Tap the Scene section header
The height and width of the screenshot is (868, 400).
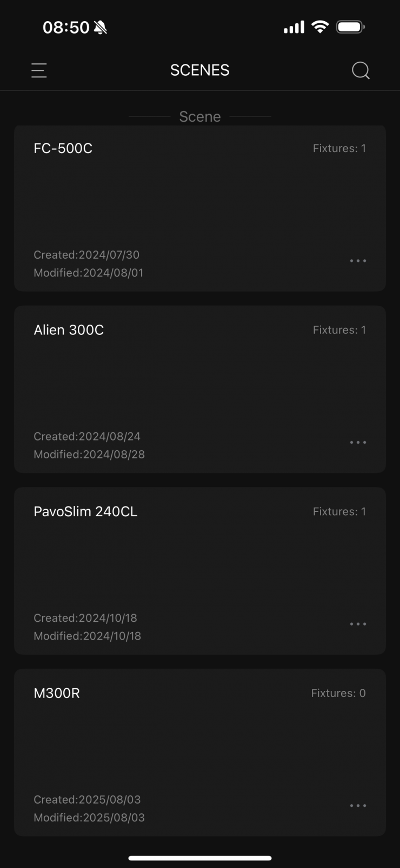[x=199, y=116]
